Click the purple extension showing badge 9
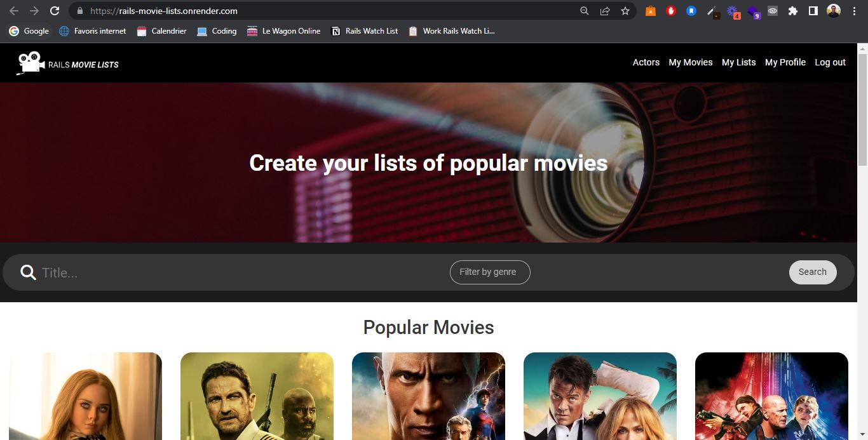The height and width of the screenshot is (440, 868). pyautogui.click(x=754, y=11)
